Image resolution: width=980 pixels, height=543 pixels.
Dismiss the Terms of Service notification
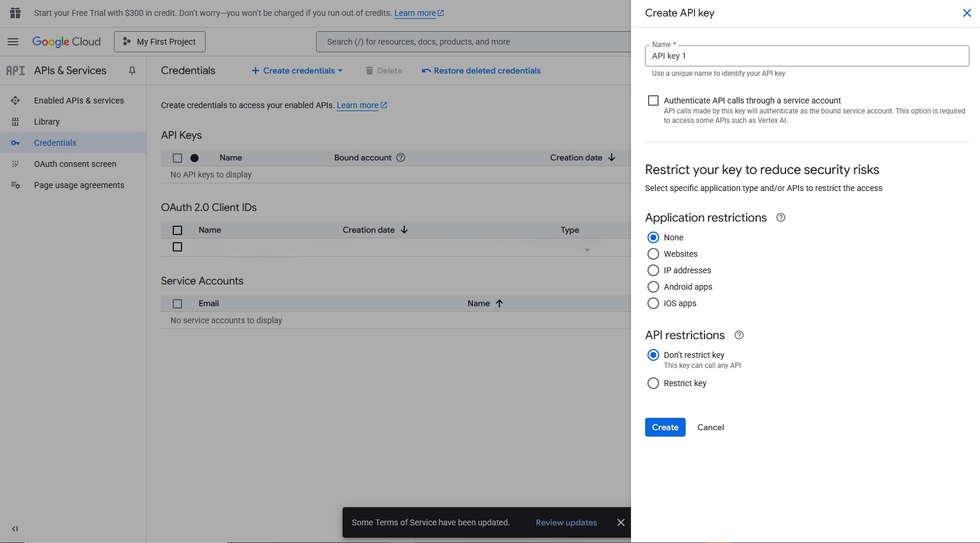coord(620,522)
